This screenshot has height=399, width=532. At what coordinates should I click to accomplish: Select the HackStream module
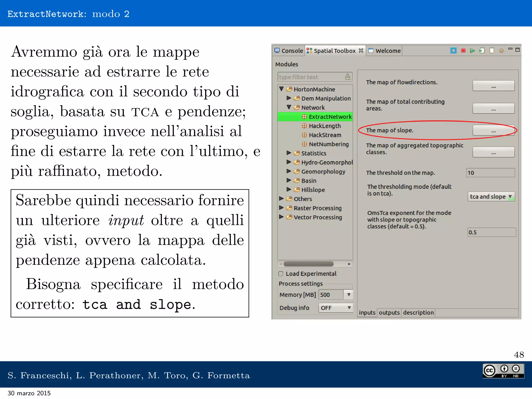pyautogui.click(x=325, y=135)
